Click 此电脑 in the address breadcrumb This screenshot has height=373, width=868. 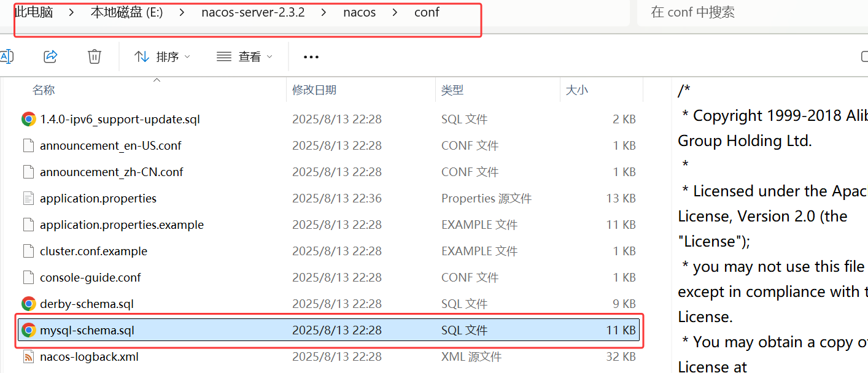(x=34, y=12)
